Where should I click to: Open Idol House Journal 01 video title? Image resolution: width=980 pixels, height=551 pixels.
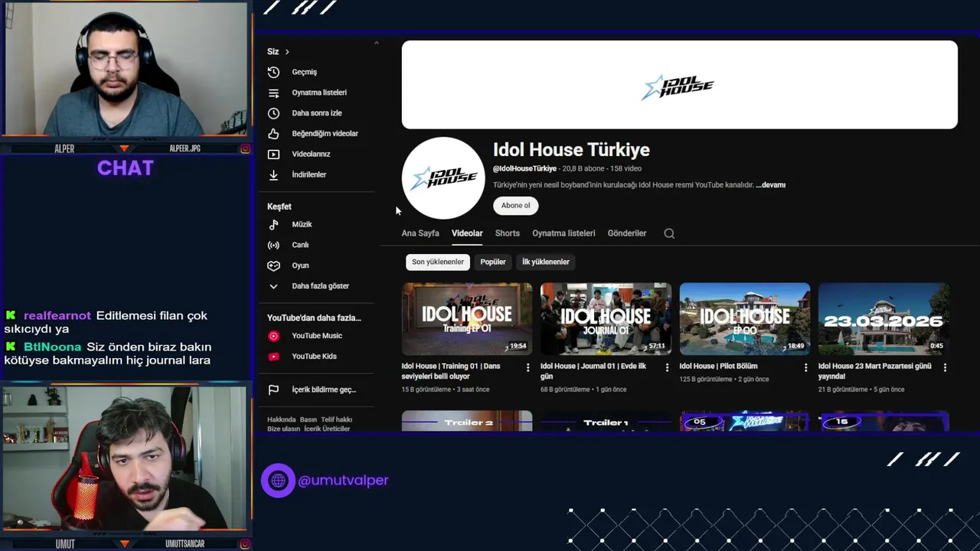[593, 371]
